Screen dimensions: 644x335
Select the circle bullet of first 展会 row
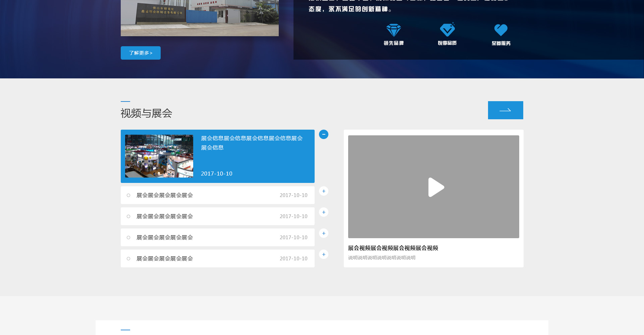[x=128, y=195]
